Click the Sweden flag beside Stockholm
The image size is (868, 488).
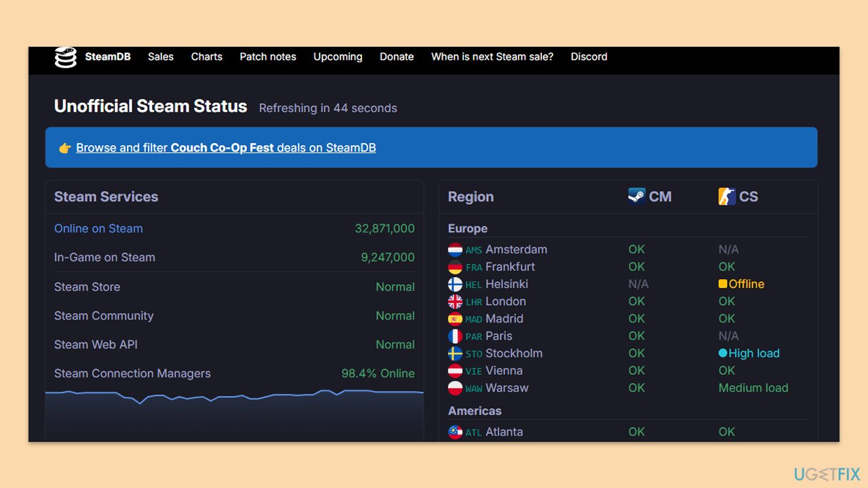455,353
